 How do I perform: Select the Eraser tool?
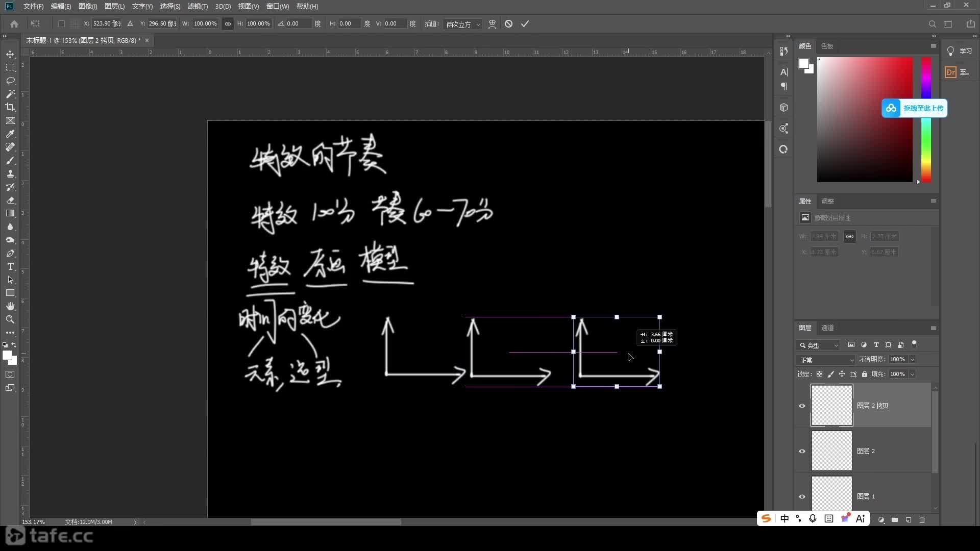[10, 200]
